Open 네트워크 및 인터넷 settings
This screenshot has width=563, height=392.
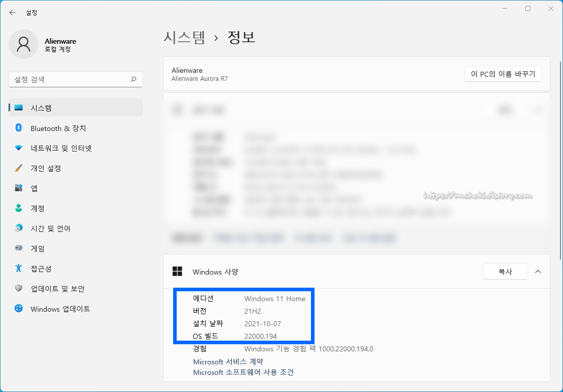click(76, 148)
